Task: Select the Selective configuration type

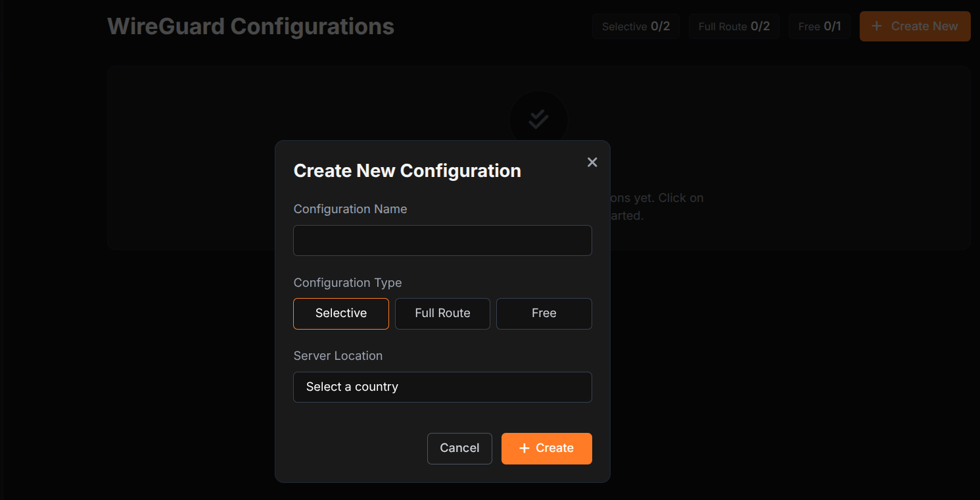Action: pos(341,313)
